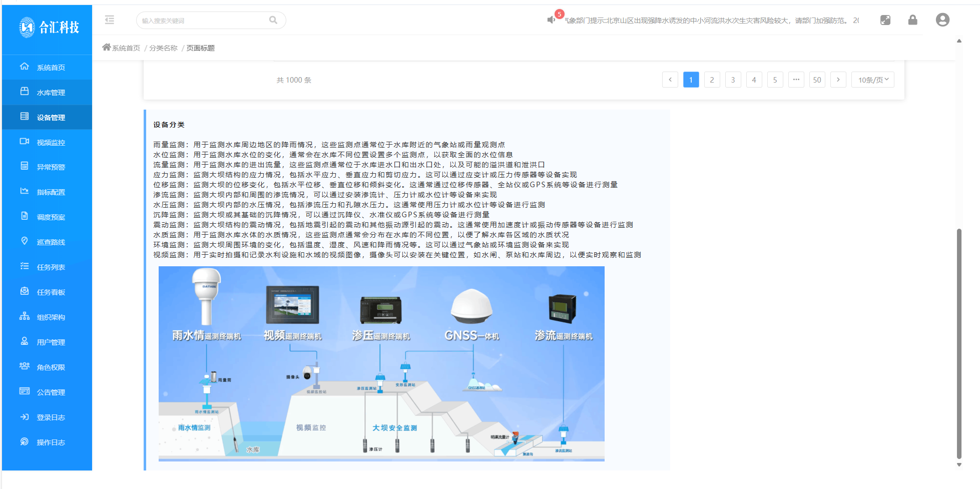Click the lock screen icon
Viewport: 980px width, 489px height.
point(912,20)
